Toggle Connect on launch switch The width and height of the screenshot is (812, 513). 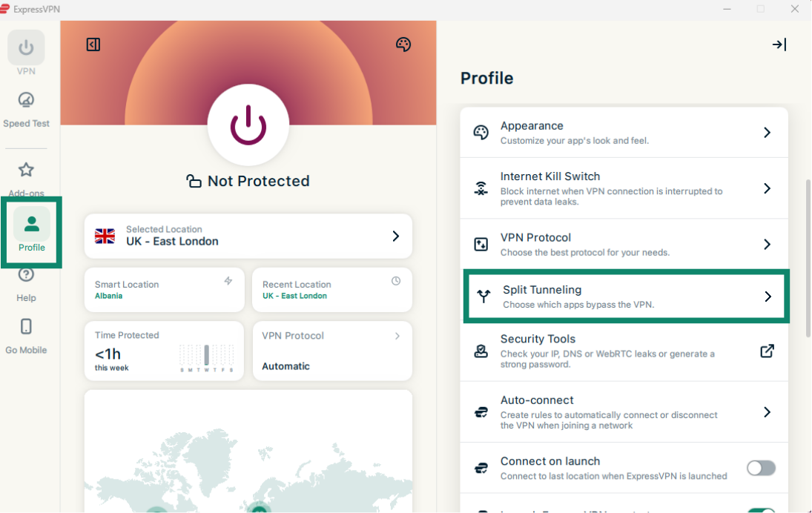[761, 468]
